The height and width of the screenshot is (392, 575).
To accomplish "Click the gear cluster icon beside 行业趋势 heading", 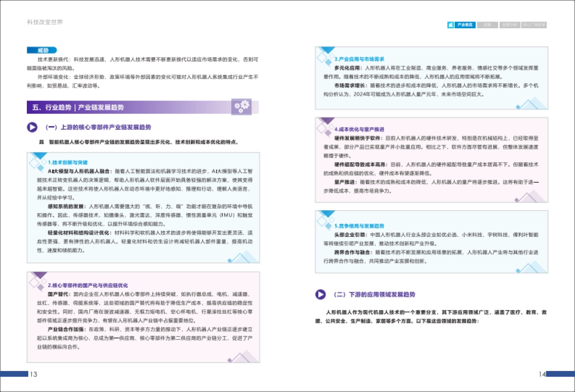I will [242, 106].
